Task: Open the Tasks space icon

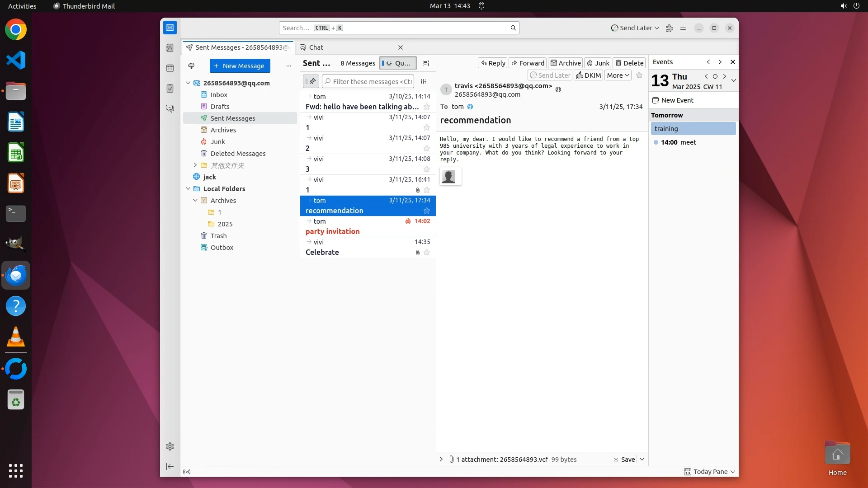Action: point(170,89)
